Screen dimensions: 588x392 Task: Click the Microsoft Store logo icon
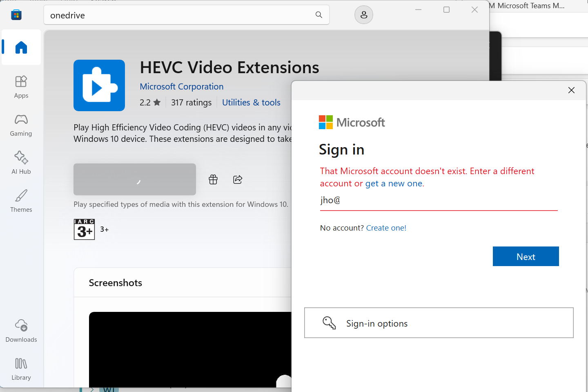[x=16, y=15]
